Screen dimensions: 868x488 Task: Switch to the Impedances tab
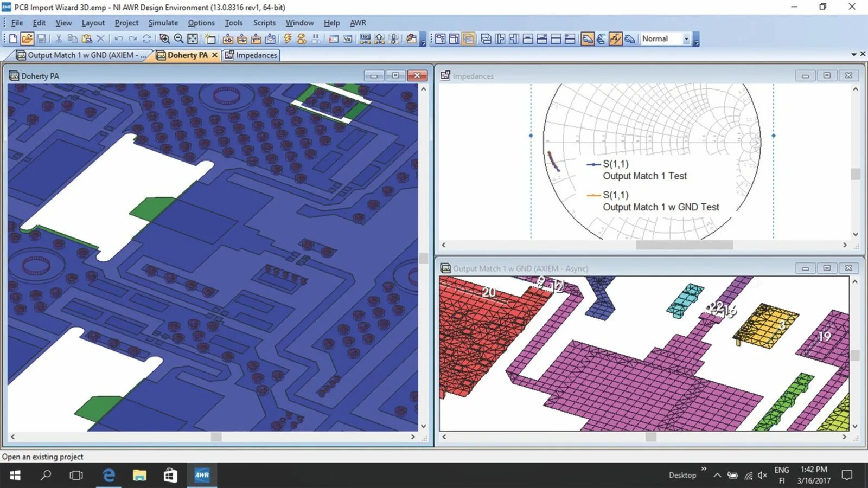coord(251,55)
